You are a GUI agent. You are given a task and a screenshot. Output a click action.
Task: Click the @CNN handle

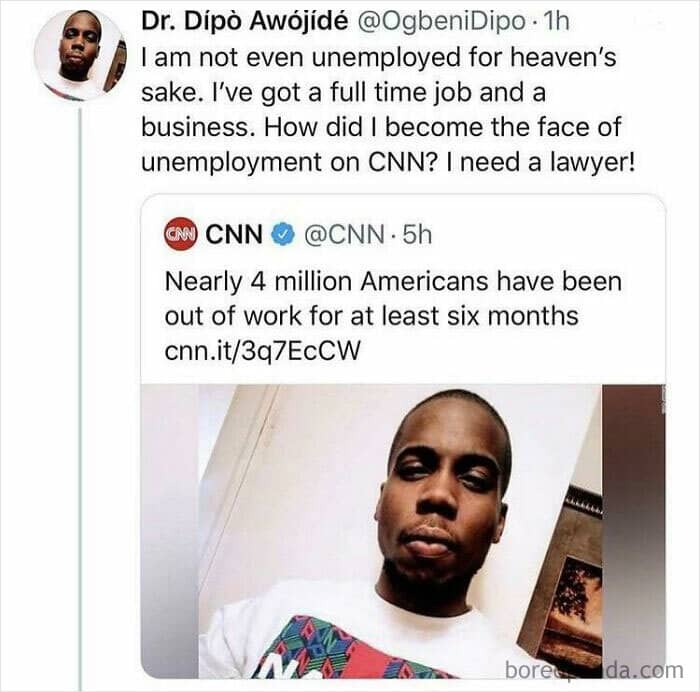tap(344, 235)
